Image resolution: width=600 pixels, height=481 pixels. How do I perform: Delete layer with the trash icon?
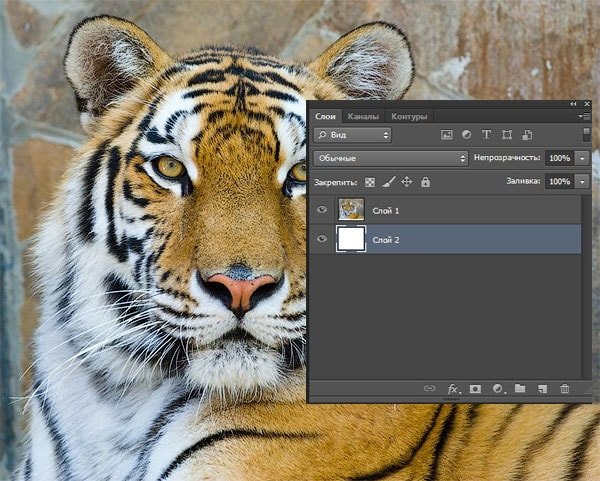point(565,388)
